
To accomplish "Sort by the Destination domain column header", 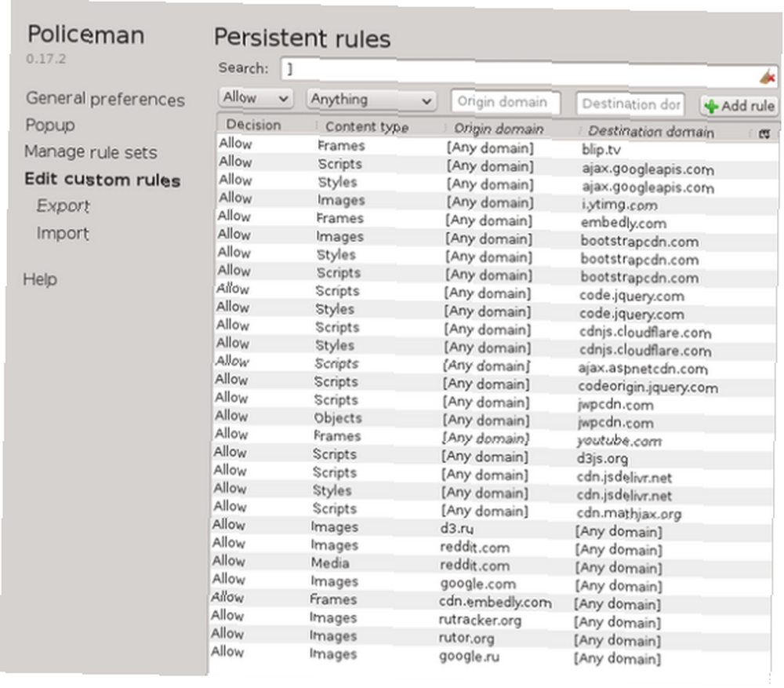I will tap(665, 132).
